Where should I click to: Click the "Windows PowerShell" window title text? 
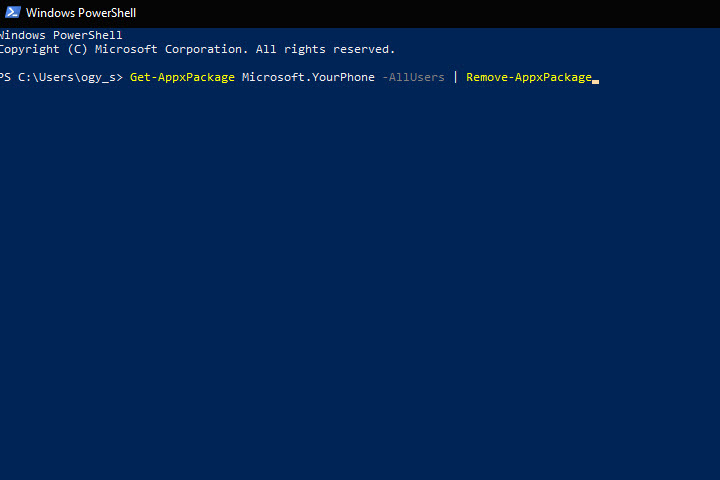click(81, 13)
